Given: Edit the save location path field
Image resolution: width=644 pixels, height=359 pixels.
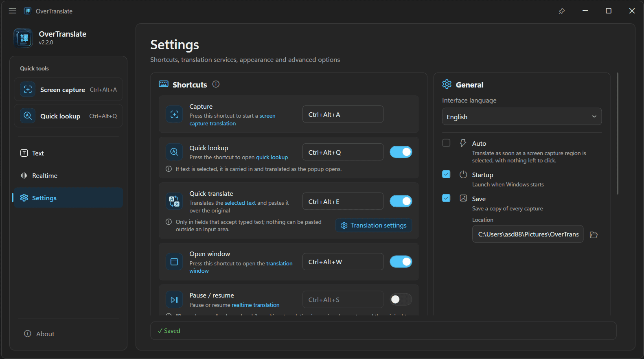Looking at the screenshot, I should click(x=528, y=234).
